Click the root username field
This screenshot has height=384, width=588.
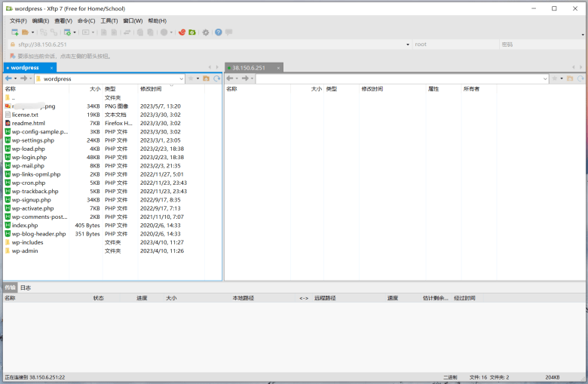[455, 45]
